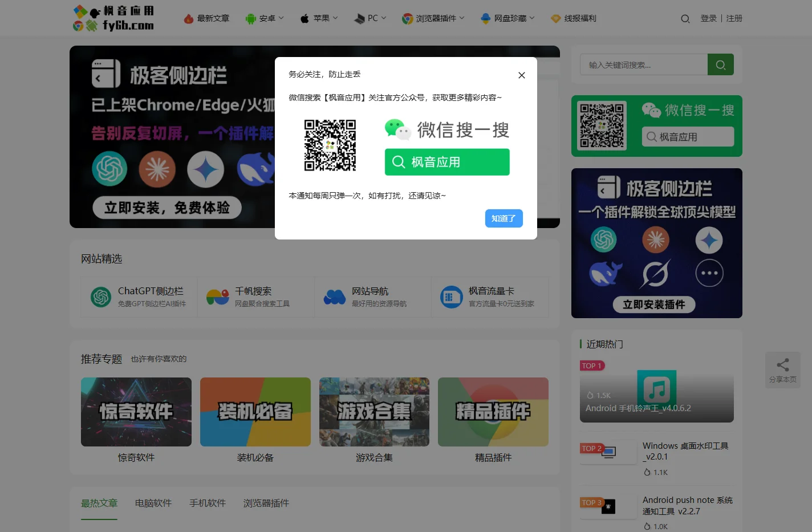Open 最新文章 in the top navigation

(206, 18)
